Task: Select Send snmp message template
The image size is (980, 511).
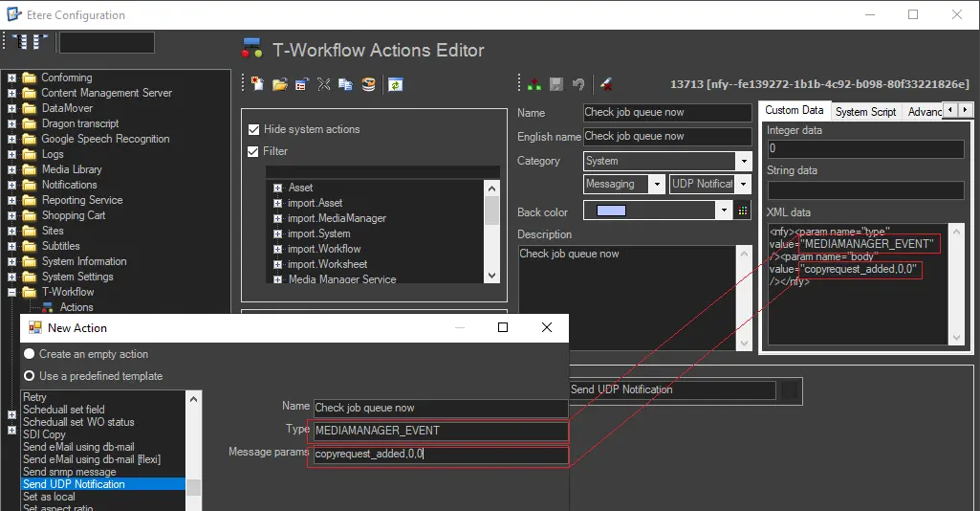Action: tap(69, 472)
